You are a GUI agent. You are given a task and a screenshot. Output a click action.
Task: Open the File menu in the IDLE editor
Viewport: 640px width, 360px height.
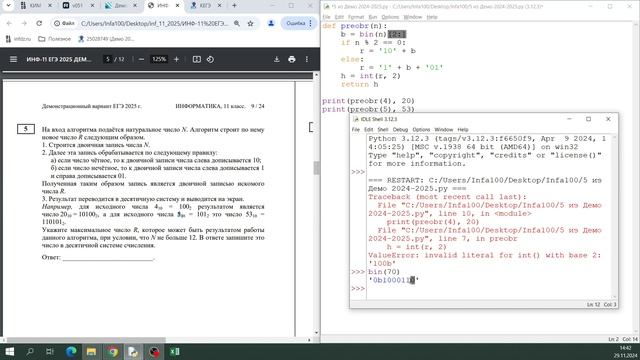326,17
